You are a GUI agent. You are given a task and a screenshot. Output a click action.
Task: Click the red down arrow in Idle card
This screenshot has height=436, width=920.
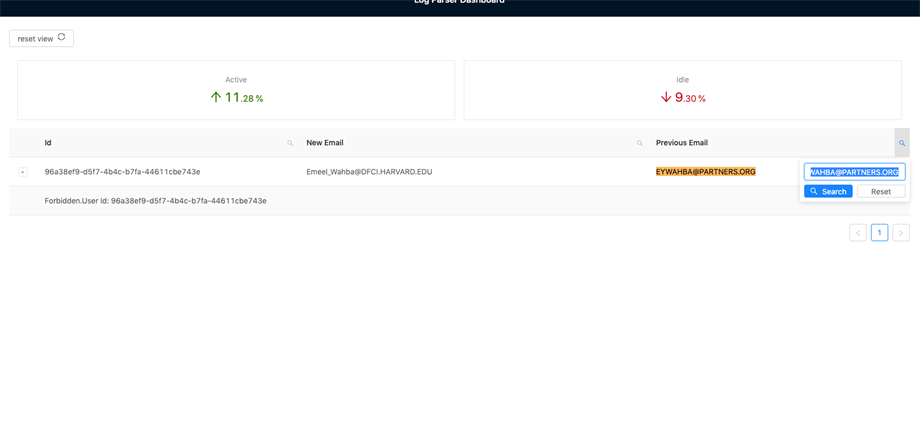[x=666, y=97]
